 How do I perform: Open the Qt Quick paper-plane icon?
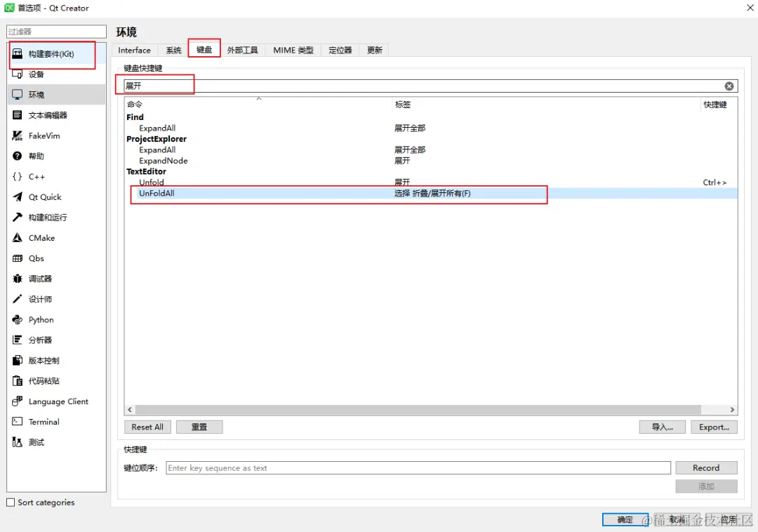click(x=18, y=197)
